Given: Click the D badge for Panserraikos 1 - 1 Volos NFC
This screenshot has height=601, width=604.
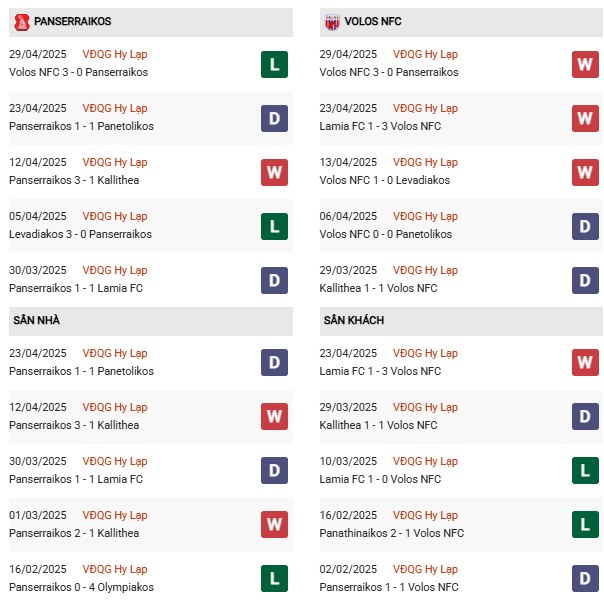Looking at the screenshot, I should 585,577.
